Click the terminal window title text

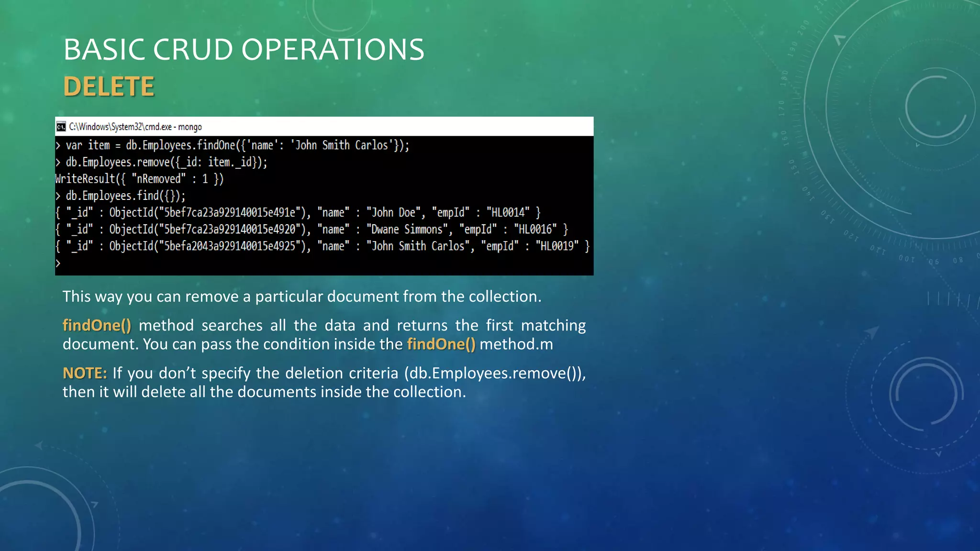click(x=135, y=127)
